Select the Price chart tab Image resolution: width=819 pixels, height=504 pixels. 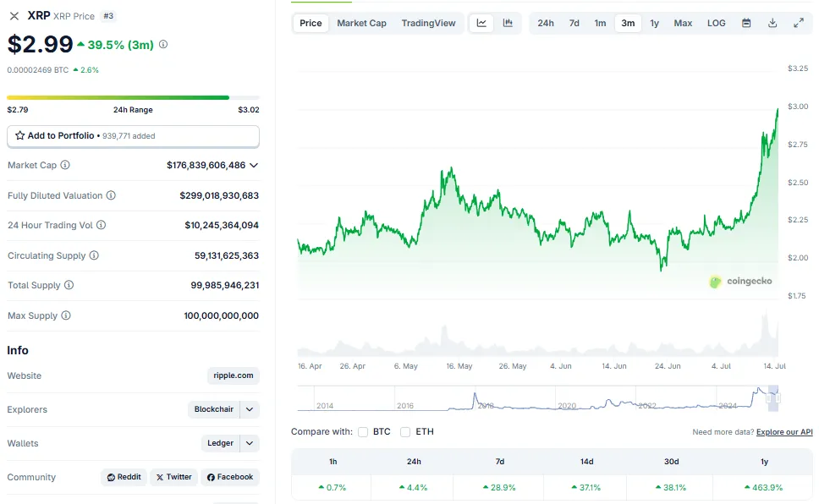[311, 23]
